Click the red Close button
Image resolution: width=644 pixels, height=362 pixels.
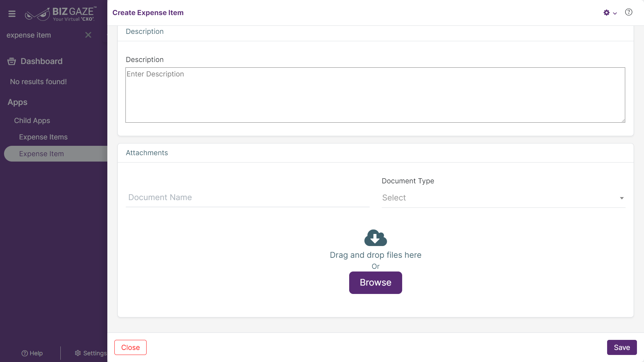[x=130, y=348]
